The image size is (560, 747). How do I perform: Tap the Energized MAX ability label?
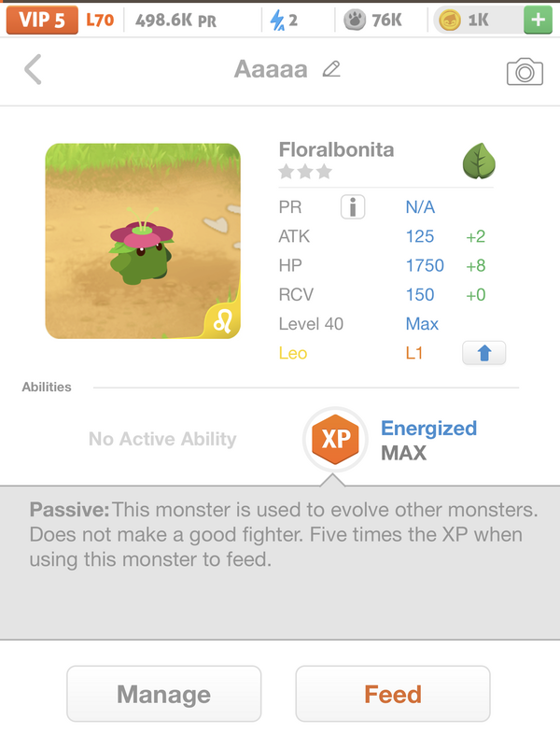[428, 441]
